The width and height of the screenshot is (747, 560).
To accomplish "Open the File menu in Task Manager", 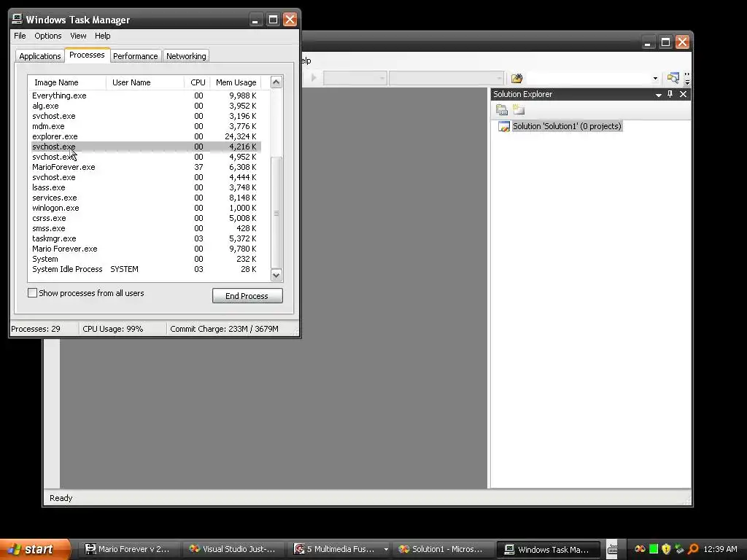I will [20, 36].
